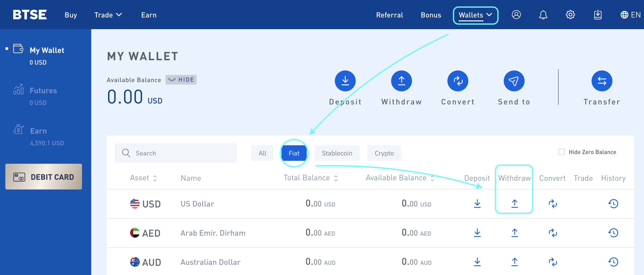Screen dimensions: 644x275
Task: Click the asset Search field
Action: coord(175,153)
